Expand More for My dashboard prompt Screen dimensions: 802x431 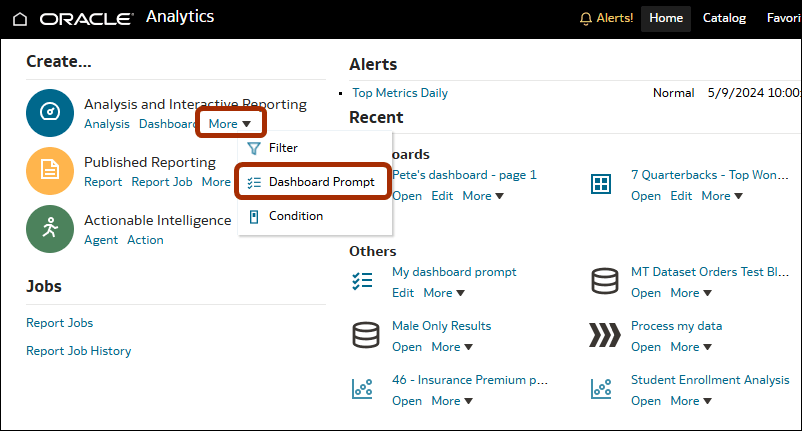tap(444, 293)
